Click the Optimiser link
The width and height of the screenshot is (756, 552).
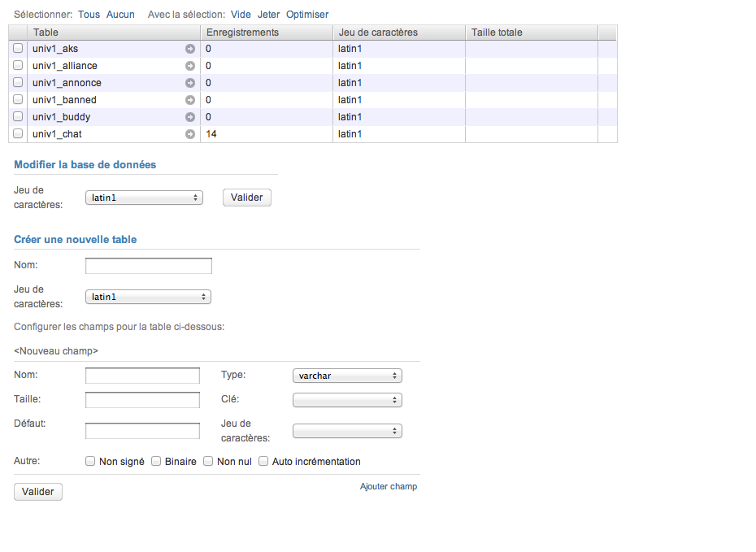point(307,15)
